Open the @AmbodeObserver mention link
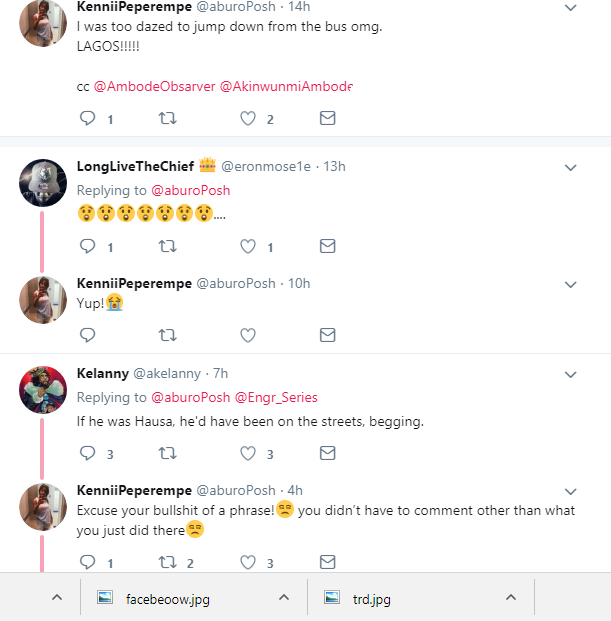This screenshot has width=611, height=621. pyautogui.click(x=154, y=86)
